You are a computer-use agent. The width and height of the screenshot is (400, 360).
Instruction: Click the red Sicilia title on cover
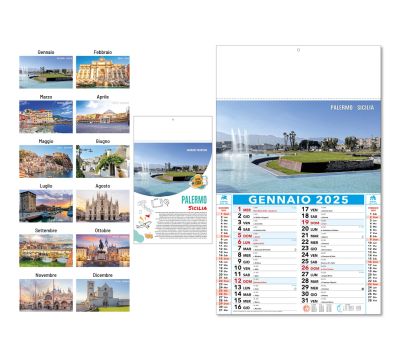(x=197, y=208)
